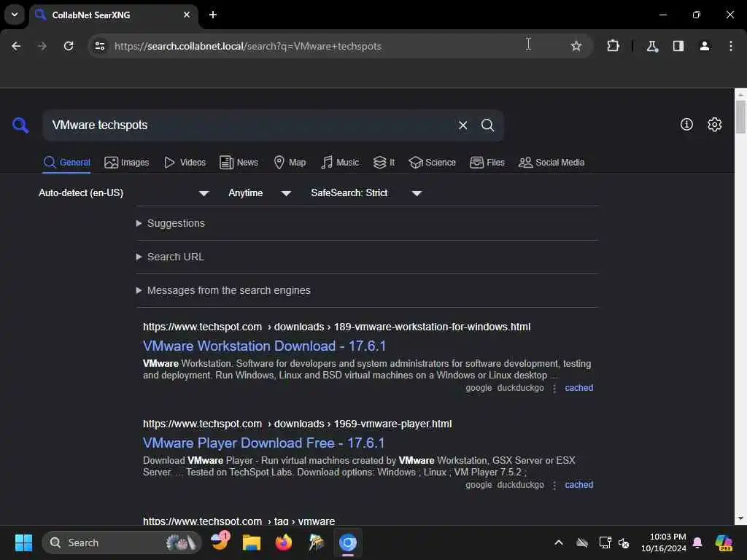Click techspot.com tag vmware URL
This screenshot has width=747, height=560.
pyautogui.click(x=239, y=521)
